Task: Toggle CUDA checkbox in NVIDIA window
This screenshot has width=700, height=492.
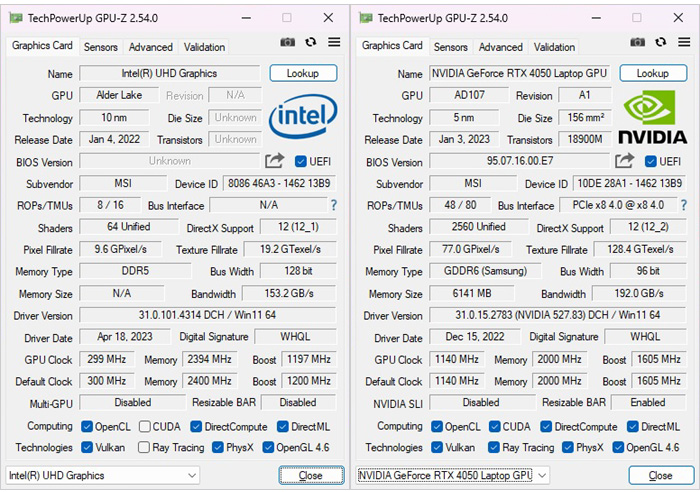Action: click(495, 426)
